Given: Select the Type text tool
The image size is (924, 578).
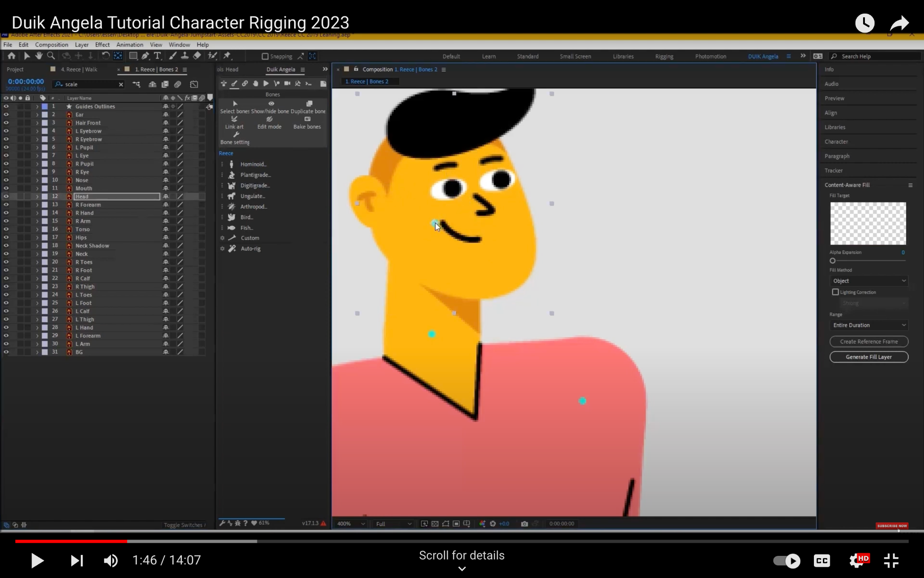Looking at the screenshot, I should tap(157, 56).
